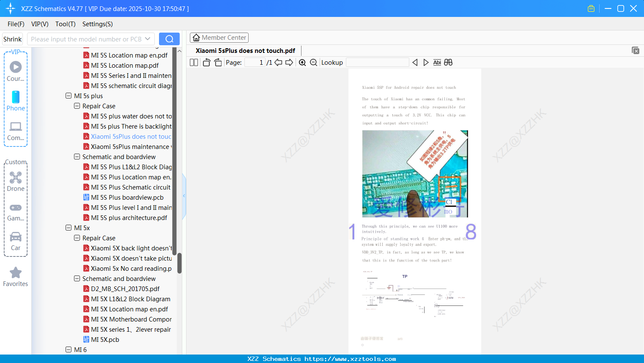This screenshot has width=644, height=363.
Task: Click the Shrink button
Action: pyautogui.click(x=12, y=39)
